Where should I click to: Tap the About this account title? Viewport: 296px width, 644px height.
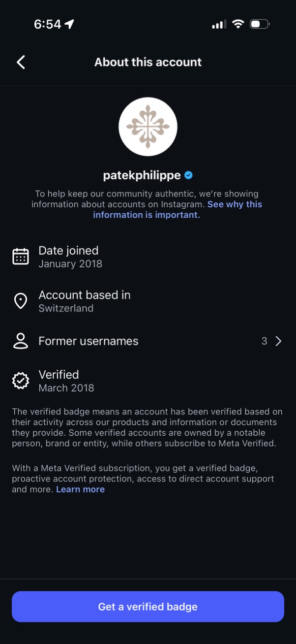coord(148,62)
